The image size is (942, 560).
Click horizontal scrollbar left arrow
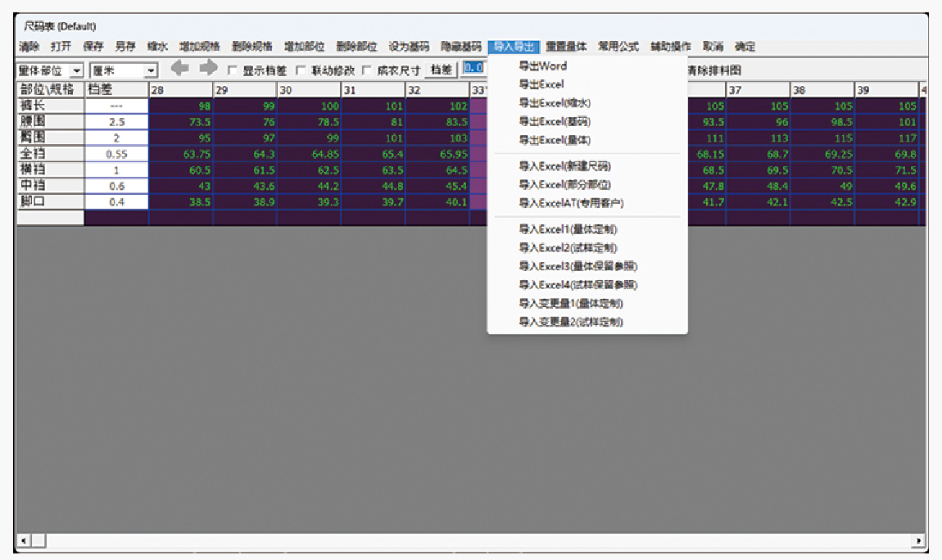point(22,540)
